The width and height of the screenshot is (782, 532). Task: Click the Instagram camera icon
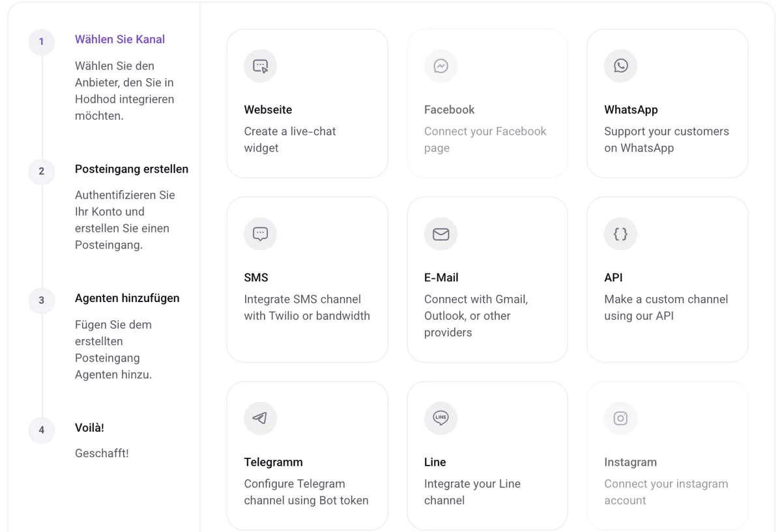pos(620,418)
